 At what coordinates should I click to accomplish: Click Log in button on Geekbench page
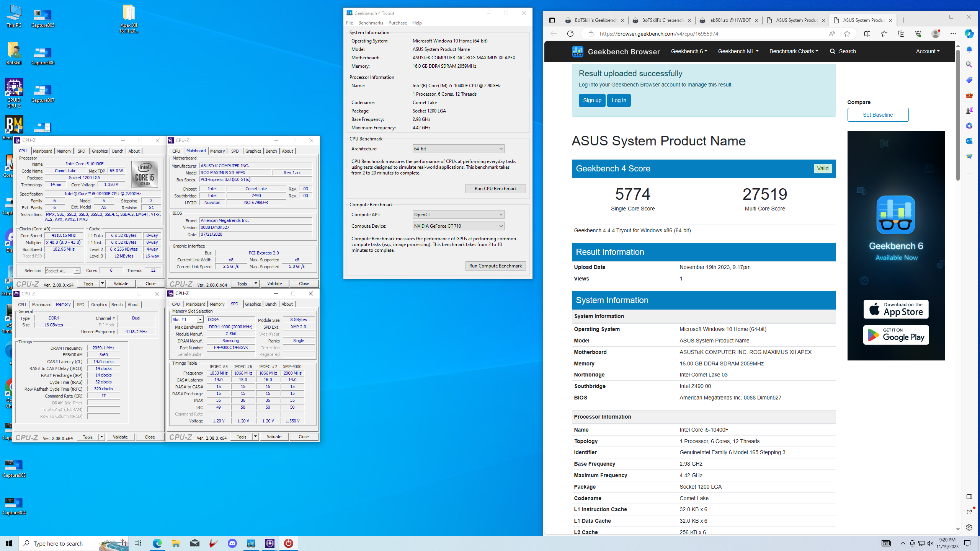point(619,101)
